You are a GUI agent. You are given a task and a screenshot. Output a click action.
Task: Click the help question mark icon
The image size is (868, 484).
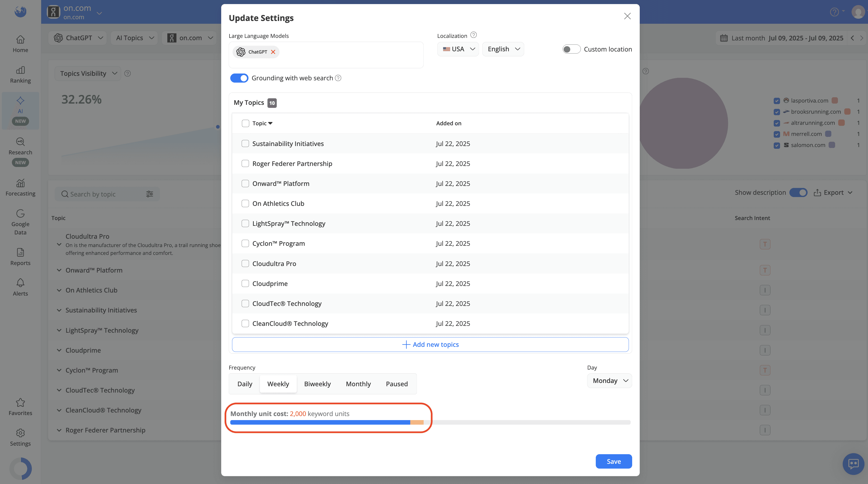pyautogui.click(x=835, y=12)
